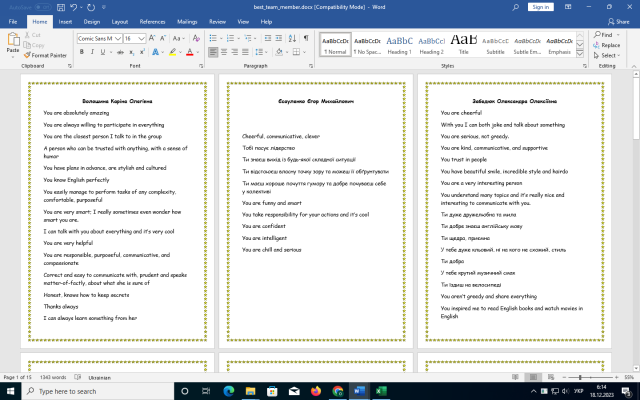Click the Share button
The width and height of the screenshot is (640, 400).
point(619,22)
